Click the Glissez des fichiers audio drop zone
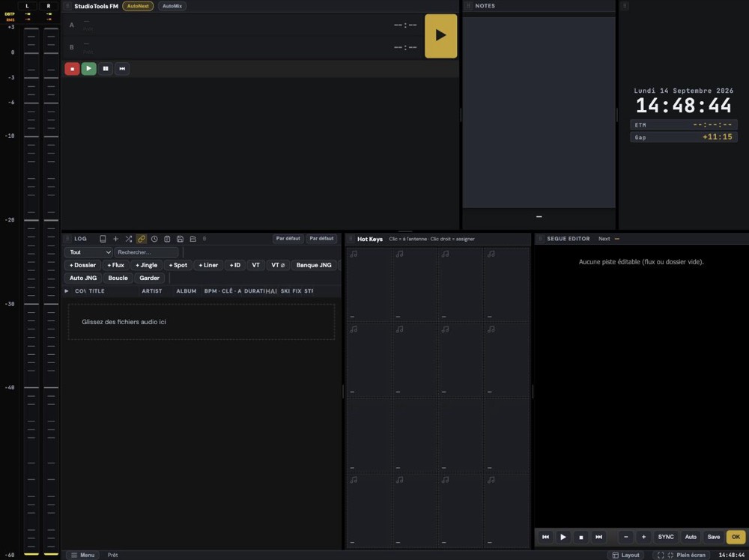749x560 pixels. pos(201,322)
